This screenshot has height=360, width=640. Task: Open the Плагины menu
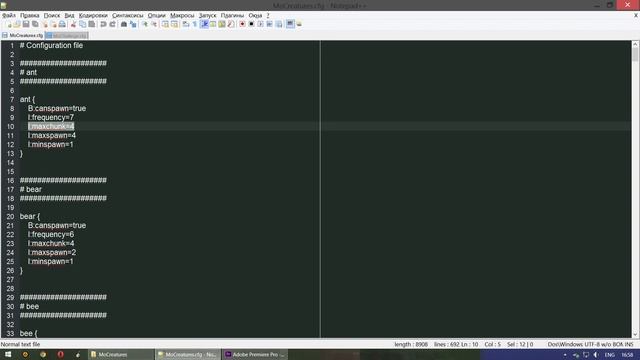(232, 15)
